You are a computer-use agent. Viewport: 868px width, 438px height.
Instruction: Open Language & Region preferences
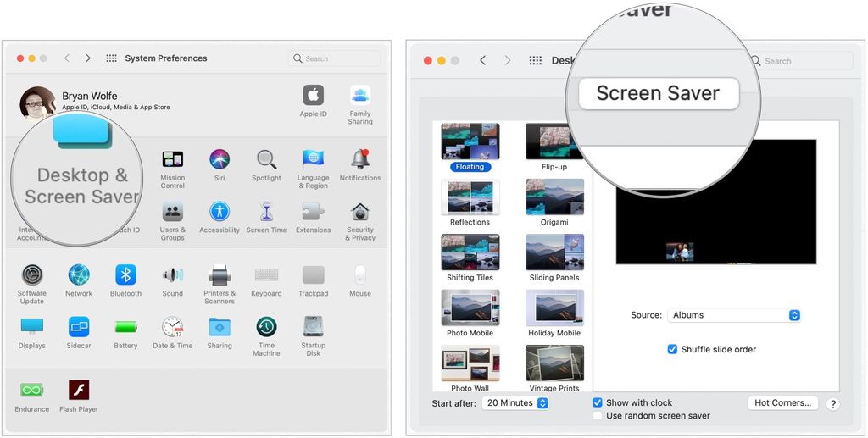[x=314, y=159]
